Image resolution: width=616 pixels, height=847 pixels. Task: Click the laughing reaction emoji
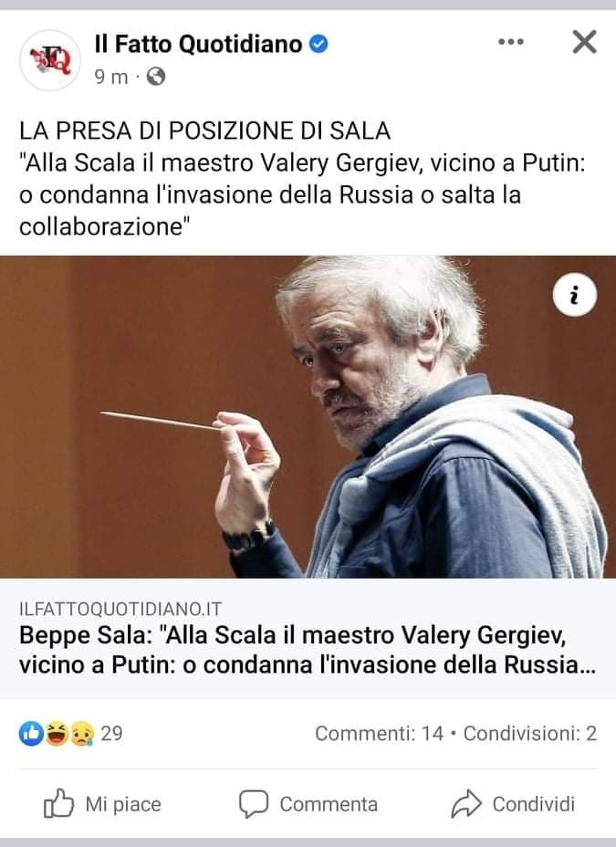tap(57, 734)
